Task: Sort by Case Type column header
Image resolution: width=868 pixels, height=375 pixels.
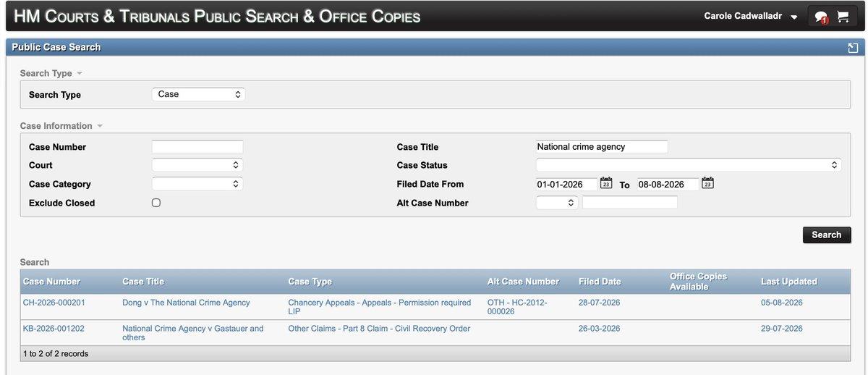Action: point(310,282)
